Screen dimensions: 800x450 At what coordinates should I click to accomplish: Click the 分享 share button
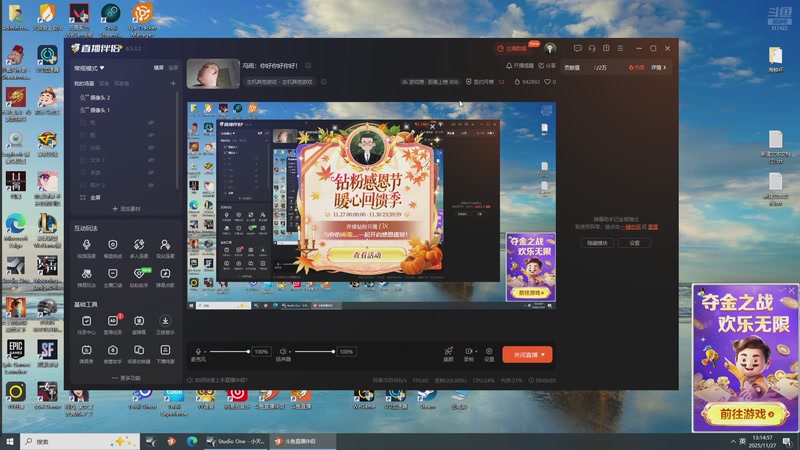[x=547, y=65]
